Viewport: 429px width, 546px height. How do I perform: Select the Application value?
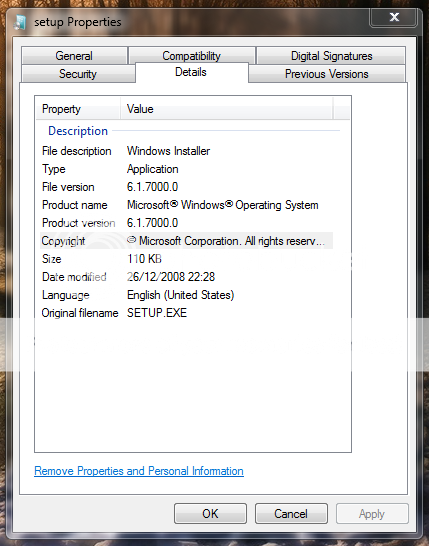153,169
